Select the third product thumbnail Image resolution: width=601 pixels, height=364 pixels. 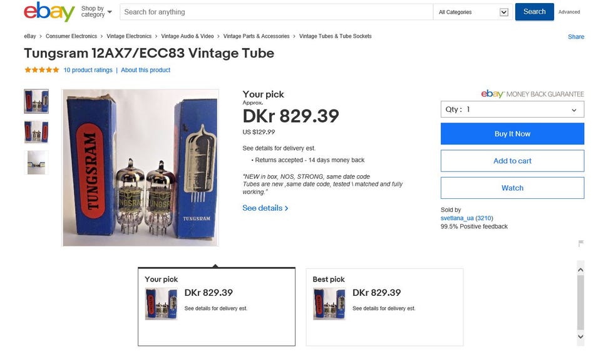pos(36,163)
